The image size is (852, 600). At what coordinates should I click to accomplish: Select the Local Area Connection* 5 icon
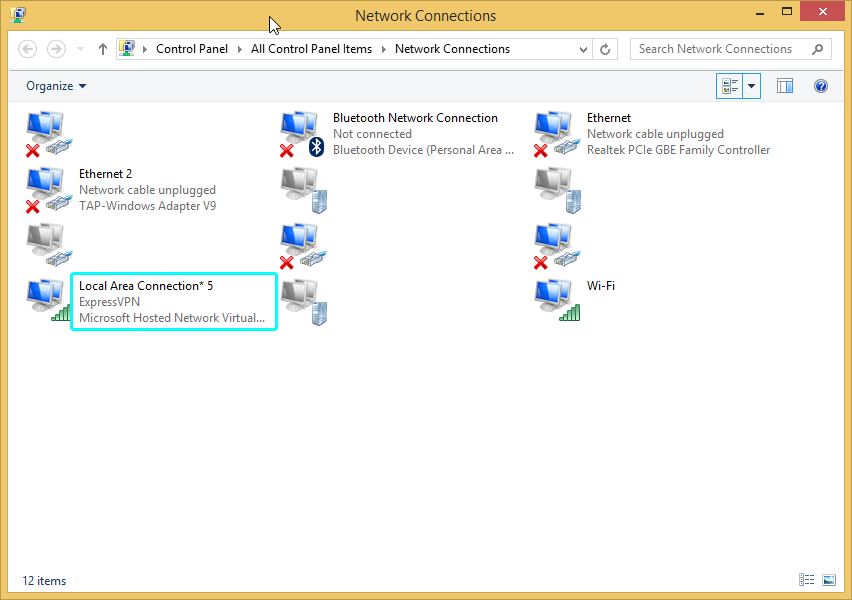pyautogui.click(x=48, y=301)
